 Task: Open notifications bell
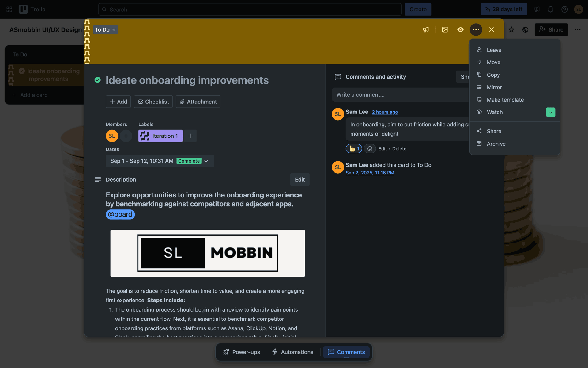[x=551, y=10]
